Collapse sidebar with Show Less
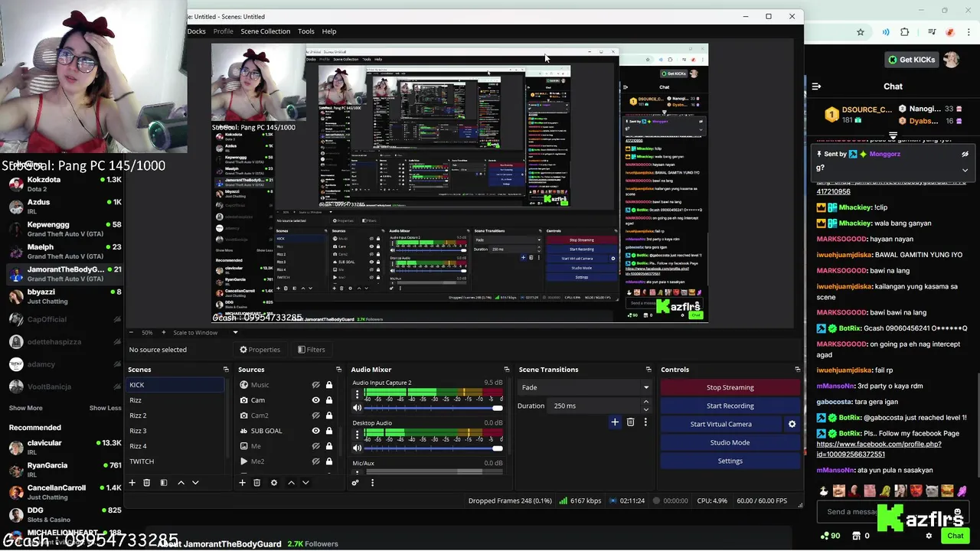 105,408
